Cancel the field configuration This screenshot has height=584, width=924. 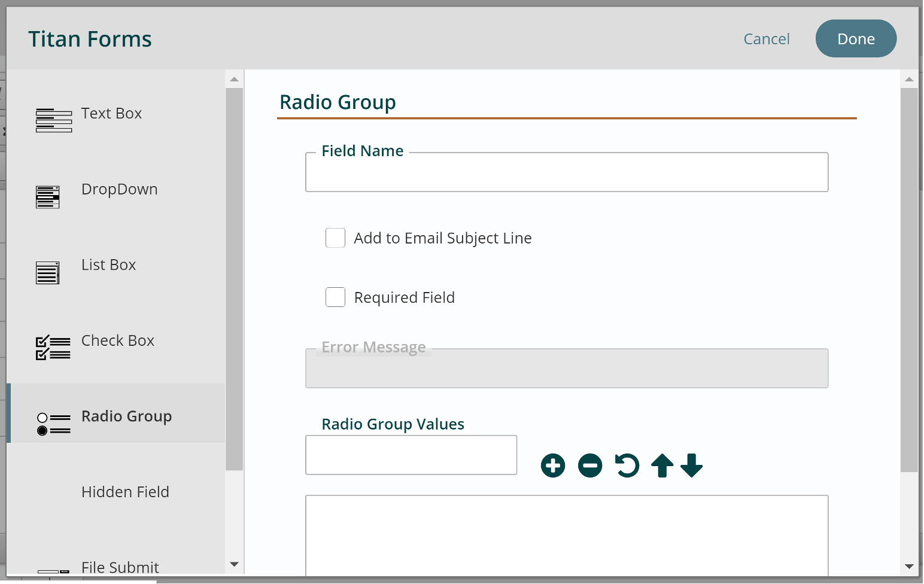pos(767,38)
